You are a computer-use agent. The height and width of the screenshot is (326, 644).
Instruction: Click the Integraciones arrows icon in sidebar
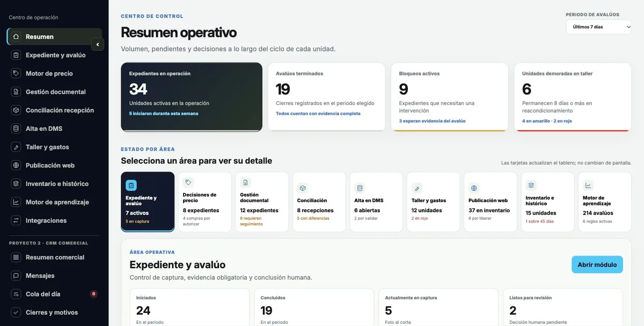[x=16, y=220]
